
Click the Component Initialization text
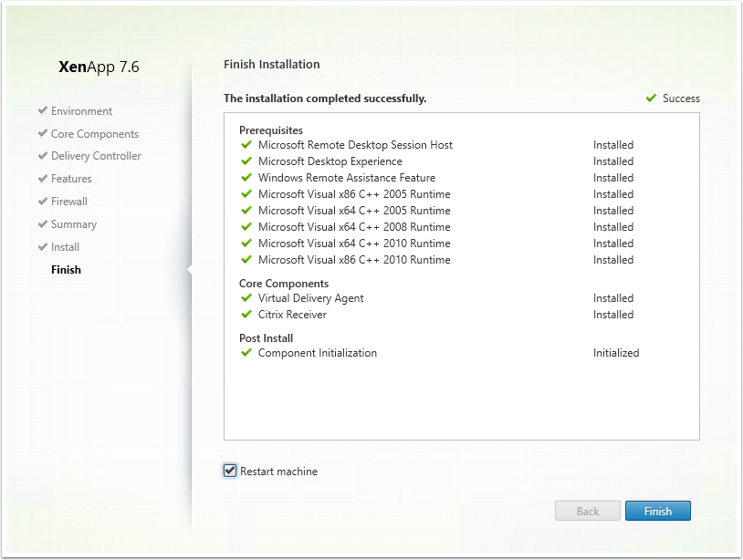318,353
